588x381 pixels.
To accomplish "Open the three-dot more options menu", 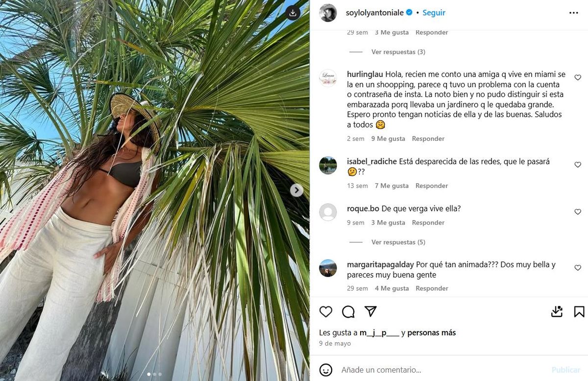I will point(574,13).
